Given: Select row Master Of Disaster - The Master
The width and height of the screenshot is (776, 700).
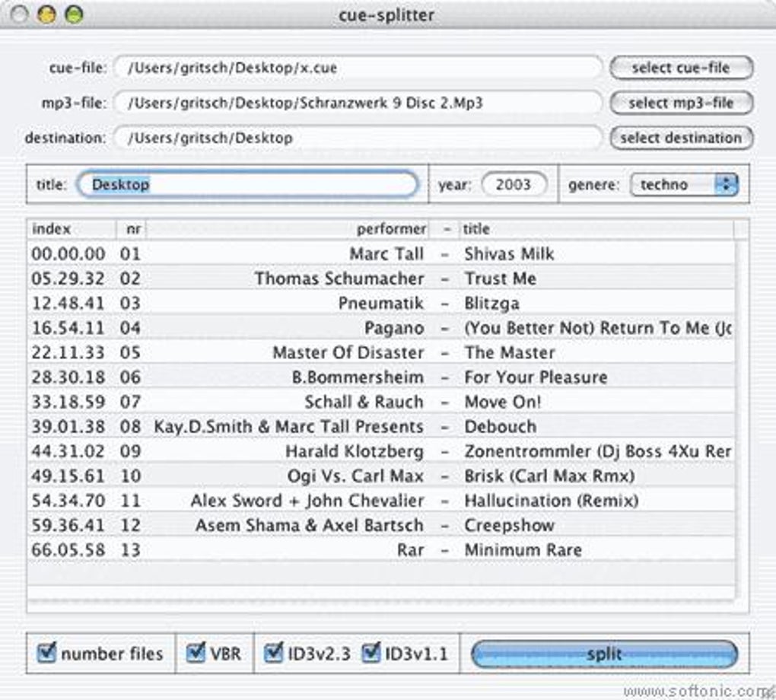Looking at the screenshot, I should click(381, 352).
